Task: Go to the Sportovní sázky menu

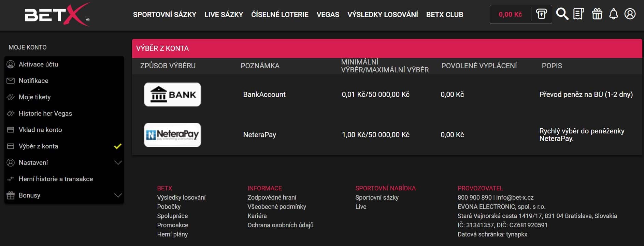Action: click(x=164, y=14)
